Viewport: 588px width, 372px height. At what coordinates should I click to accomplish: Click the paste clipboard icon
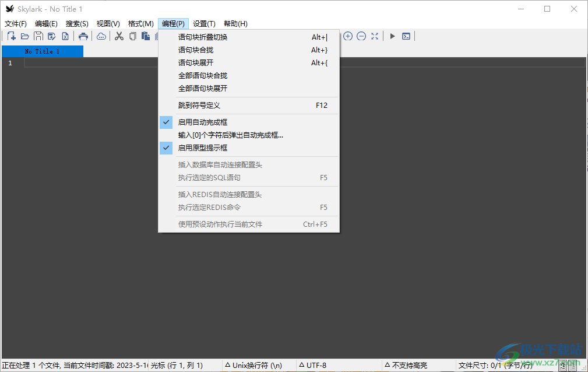[x=146, y=36]
